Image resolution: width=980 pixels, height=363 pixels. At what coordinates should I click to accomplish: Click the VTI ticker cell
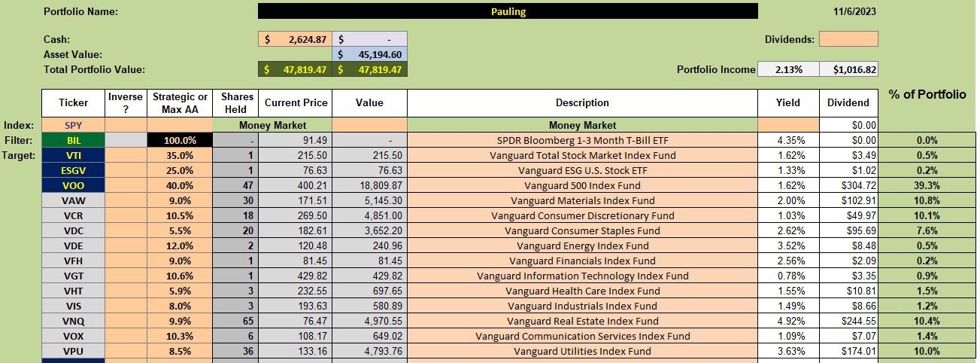click(x=73, y=155)
